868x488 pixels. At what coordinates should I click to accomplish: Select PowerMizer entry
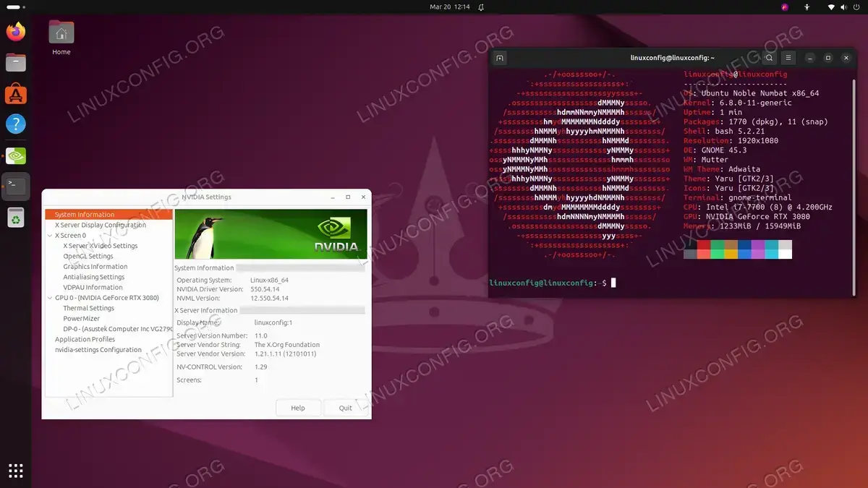click(82, 318)
